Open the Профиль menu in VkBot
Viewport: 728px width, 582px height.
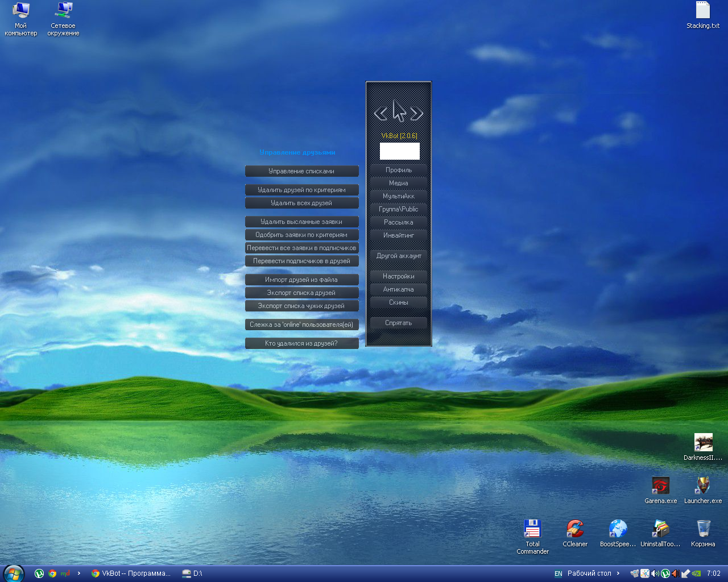[x=399, y=170]
